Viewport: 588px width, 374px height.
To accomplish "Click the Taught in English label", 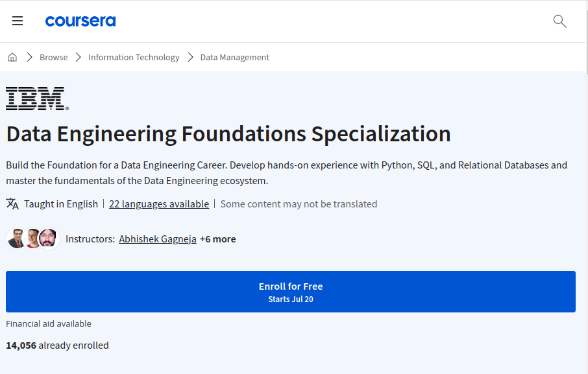I will [62, 204].
